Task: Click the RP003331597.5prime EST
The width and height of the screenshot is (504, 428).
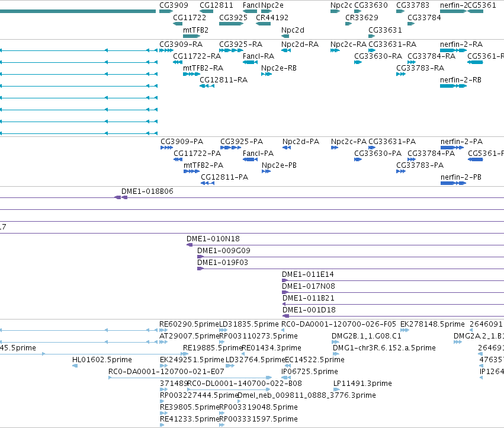Action: click(x=221, y=425)
